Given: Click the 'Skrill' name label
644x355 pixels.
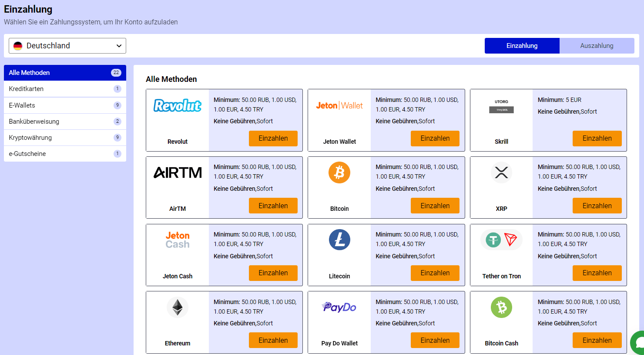Looking at the screenshot, I should point(501,142).
